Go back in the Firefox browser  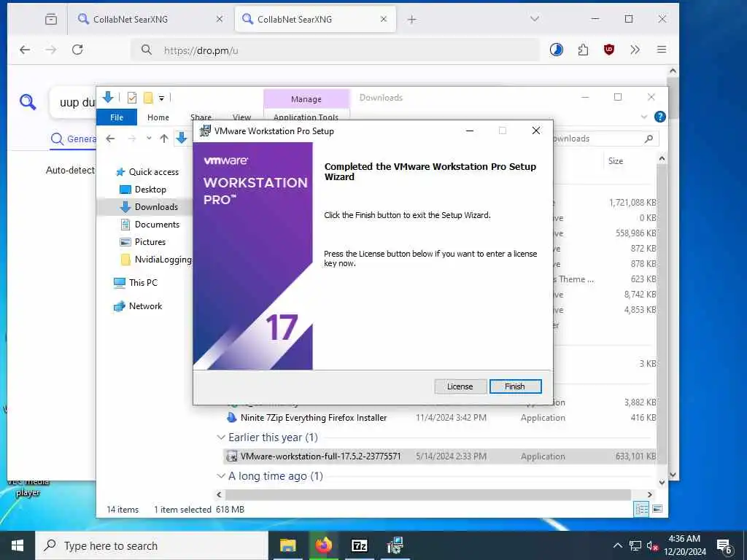[25, 50]
